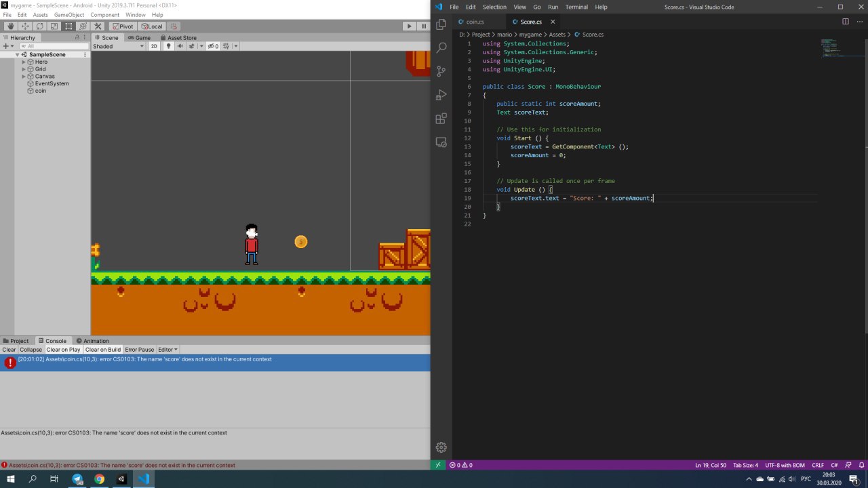Open Unity Component menu
The height and width of the screenshot is (488, 868).
pyautogui.click(x=104, y=14)
